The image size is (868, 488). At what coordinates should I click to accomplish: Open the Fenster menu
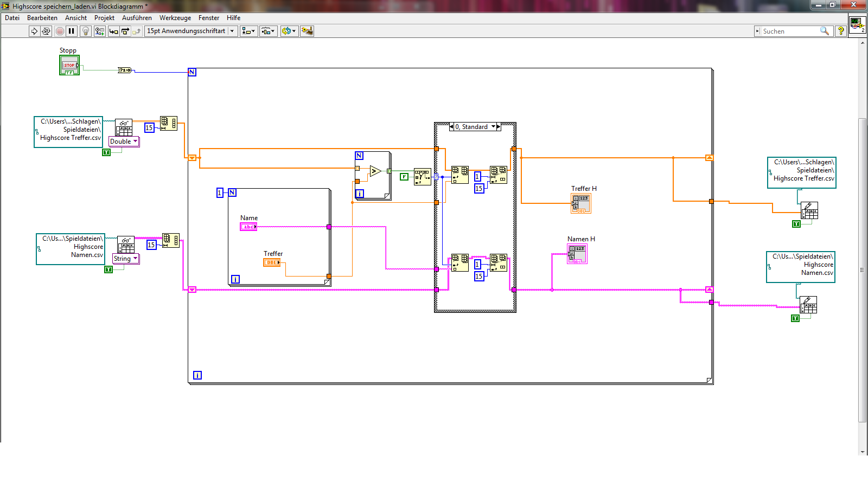[x=209, y=18]
